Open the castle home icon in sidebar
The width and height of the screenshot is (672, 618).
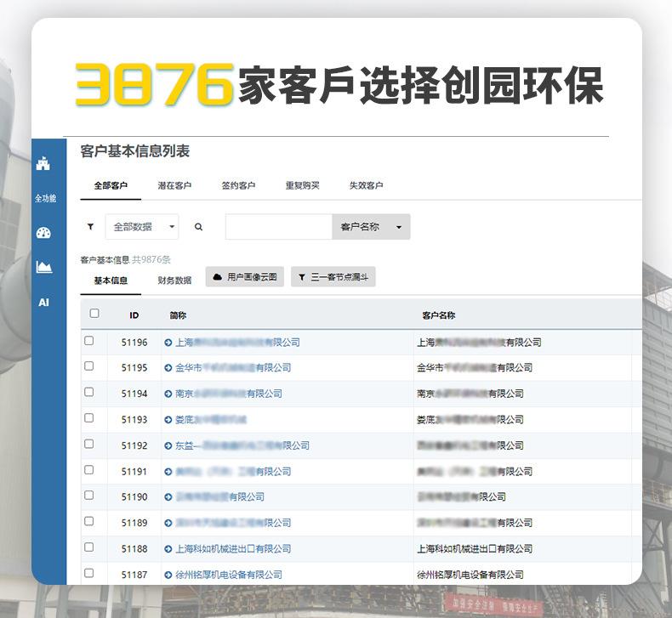[x=43, y=163]
